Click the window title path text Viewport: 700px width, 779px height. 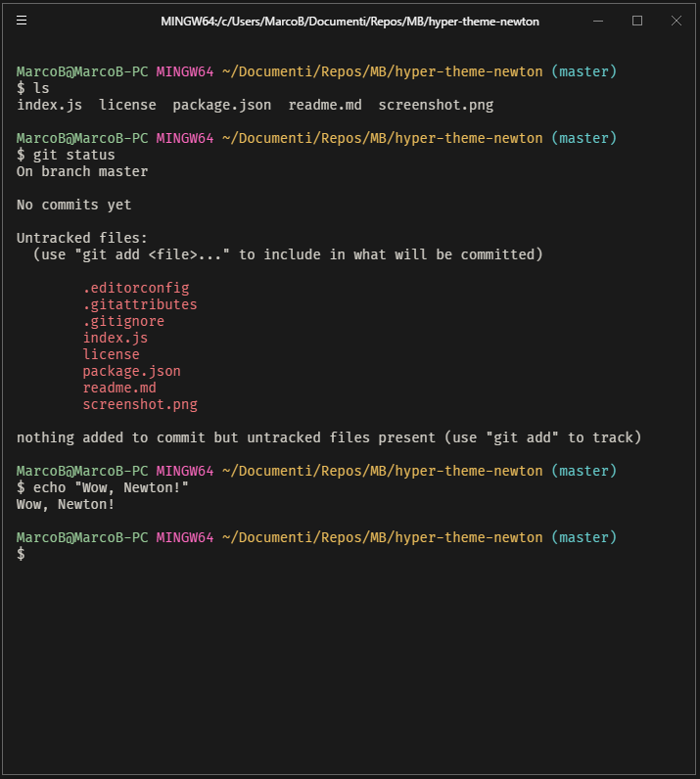point(350,22)
